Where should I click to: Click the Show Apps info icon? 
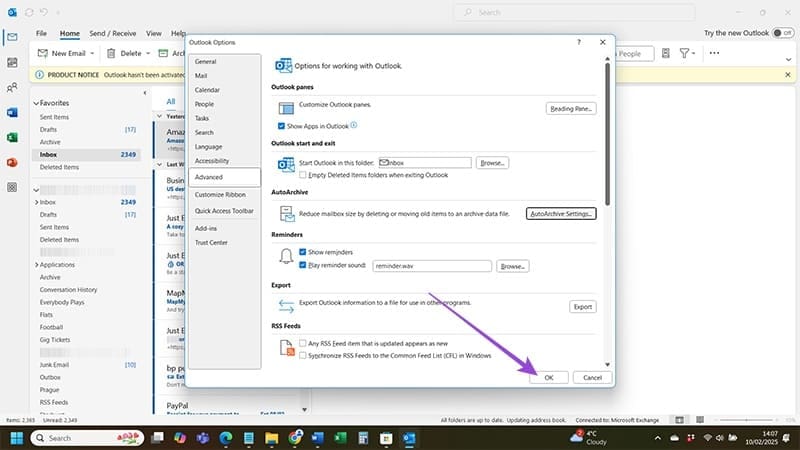click(354, 125)
